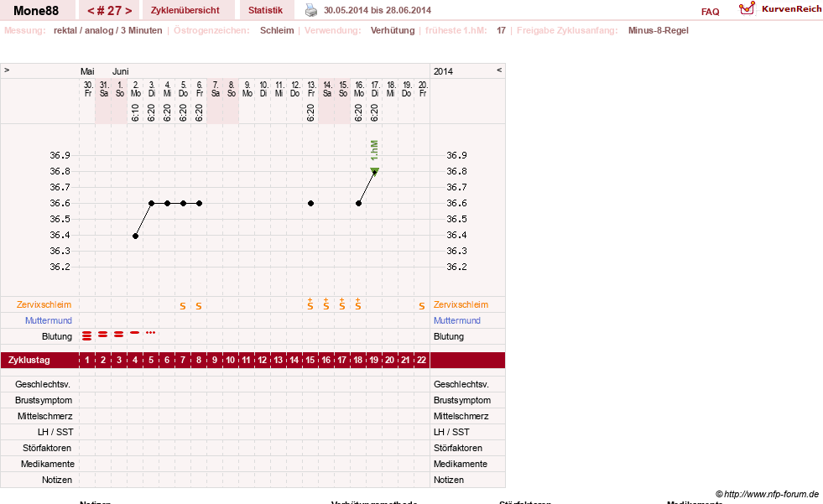Select cycle day 14 in Zyklustag row

[x=294, y=361]
